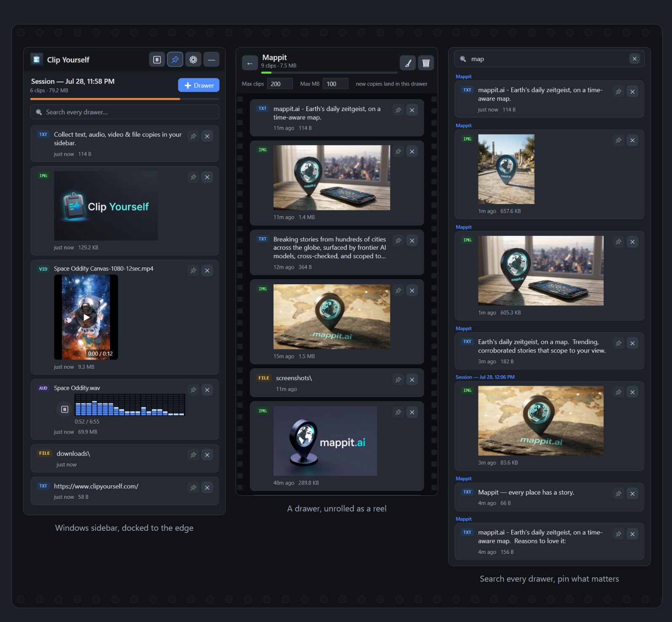Pin the 11m ago mappit.ai zeitgeist text clip

tap(398, 110)
